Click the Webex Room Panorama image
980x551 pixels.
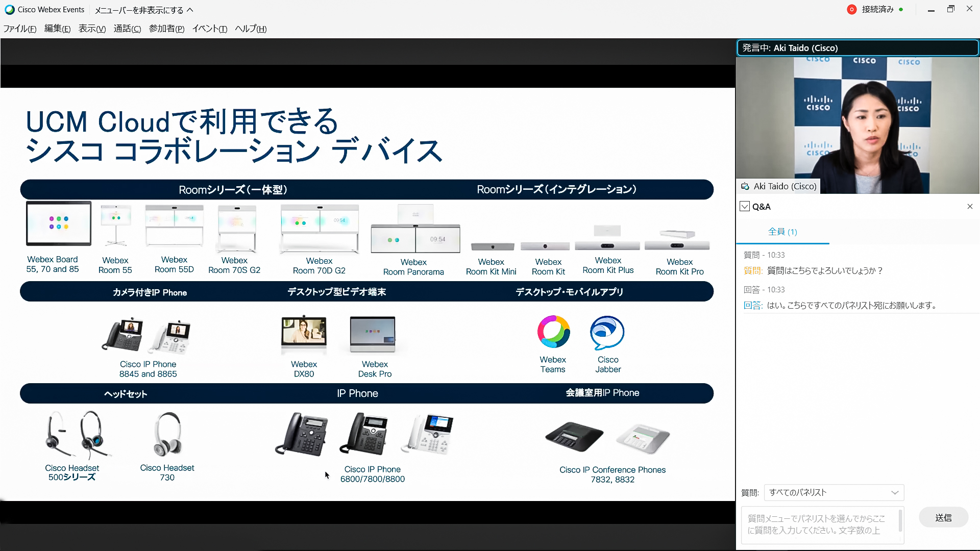[x=415, y=229]
